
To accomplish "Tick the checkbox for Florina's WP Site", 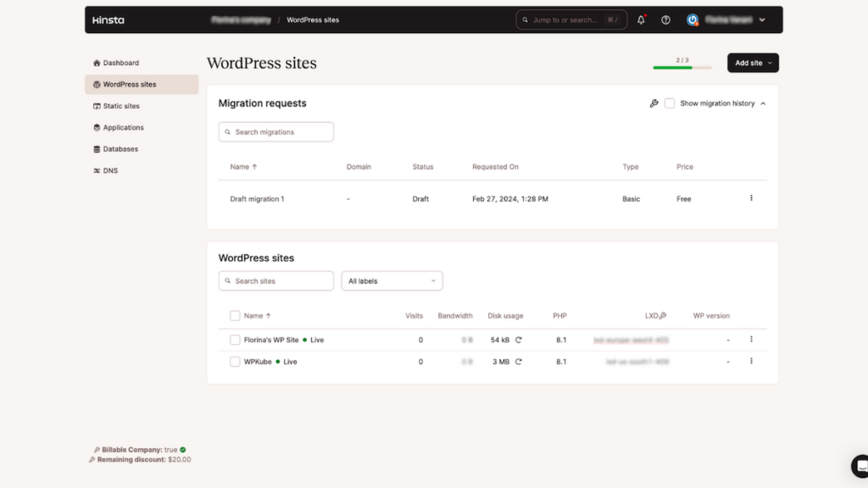I will [235, 340].
